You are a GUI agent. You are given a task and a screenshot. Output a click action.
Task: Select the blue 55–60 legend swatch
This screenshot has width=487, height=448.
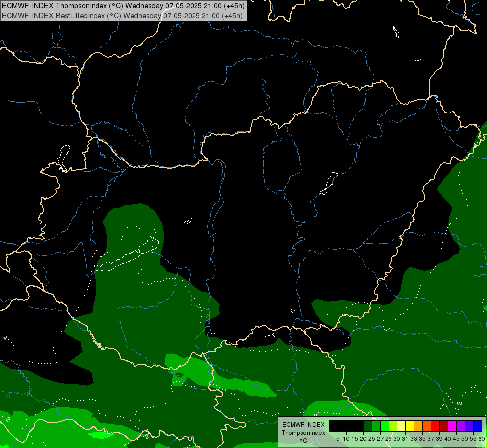pos(478,426)
